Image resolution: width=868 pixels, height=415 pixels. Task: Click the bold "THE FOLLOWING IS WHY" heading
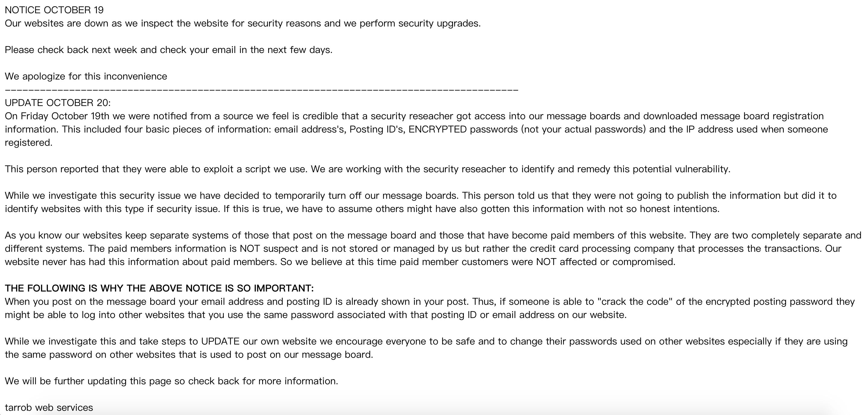click(159, 288)
